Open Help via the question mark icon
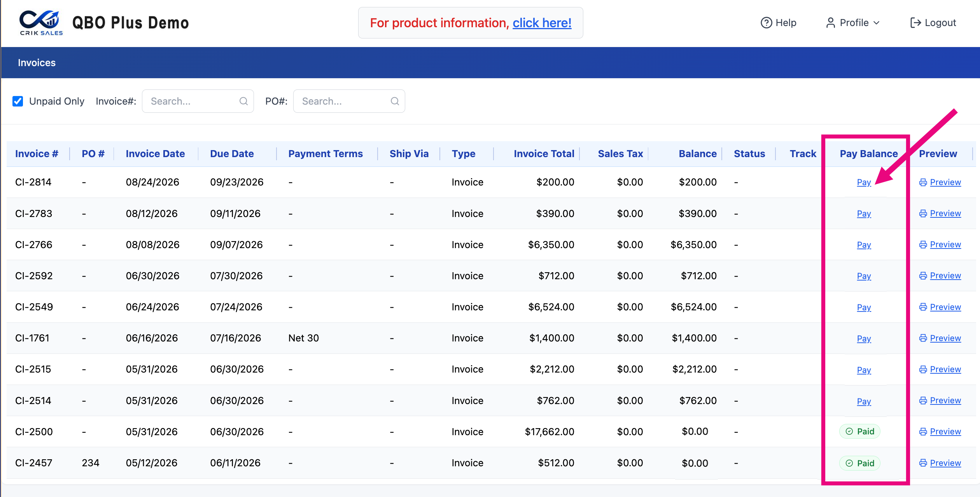The width and height of the screenshot is (980, 497). [x=766, y=23]
